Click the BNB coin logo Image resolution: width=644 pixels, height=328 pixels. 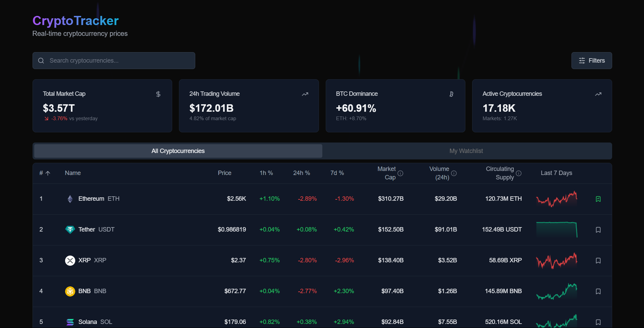(70, 291)
